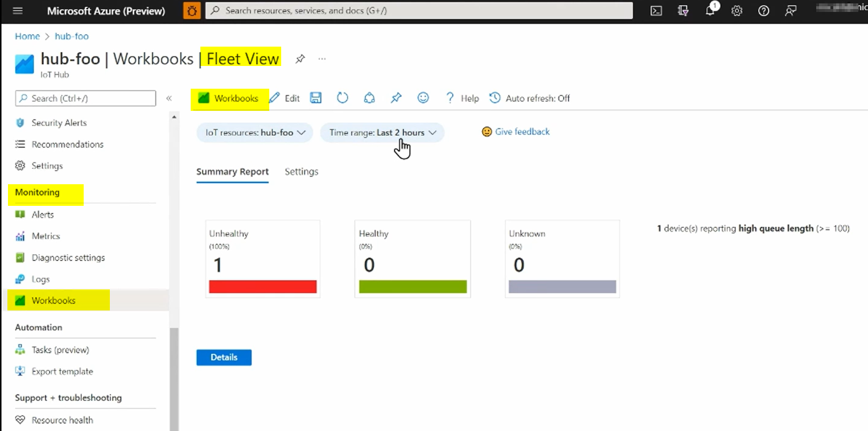Image resolution: width=868 pixels, height=431 pixels.
Task: Open portal settings gear icon
Action: [x=737, y=11]
